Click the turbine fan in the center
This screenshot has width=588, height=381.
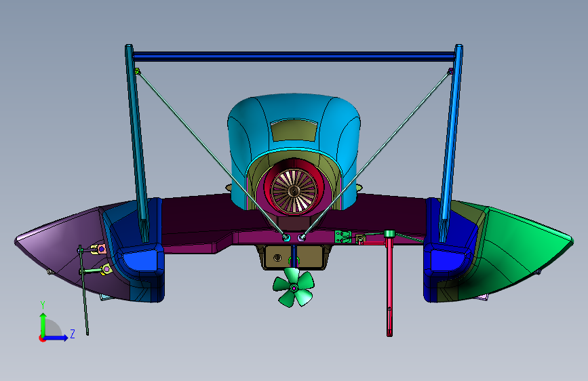(x=294, y=191)
